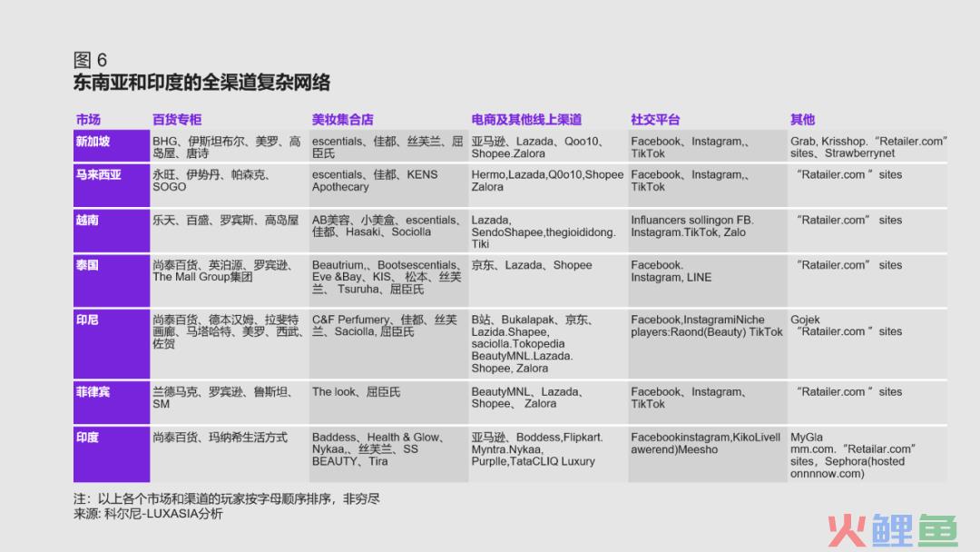Select the cell starting "Grab, Krisshop"

point(867,145)
